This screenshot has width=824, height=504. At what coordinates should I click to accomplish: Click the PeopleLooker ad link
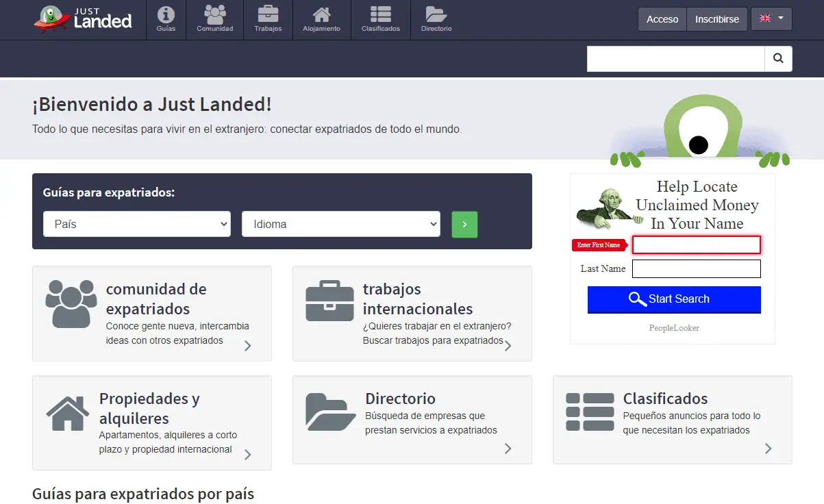674,328
